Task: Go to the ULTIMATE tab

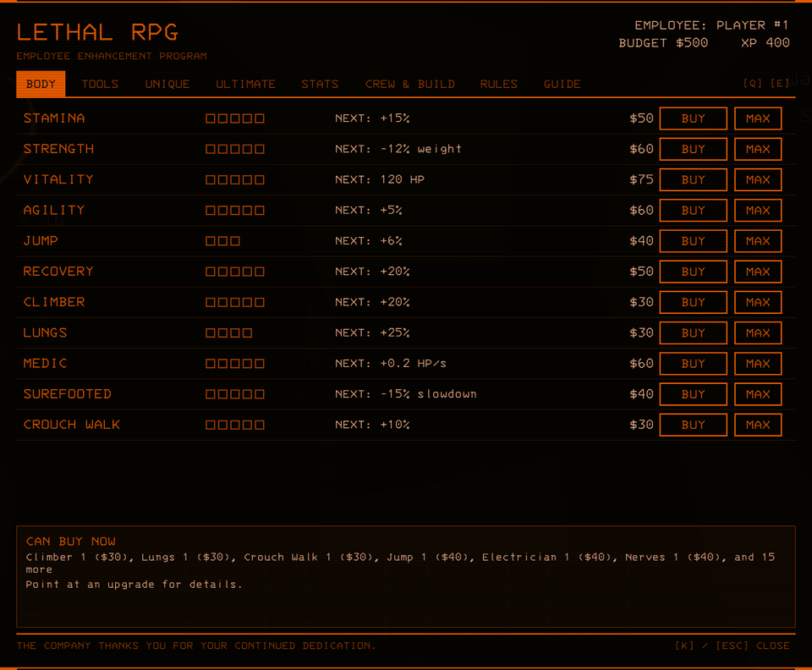Action: (x=245, y=84)
